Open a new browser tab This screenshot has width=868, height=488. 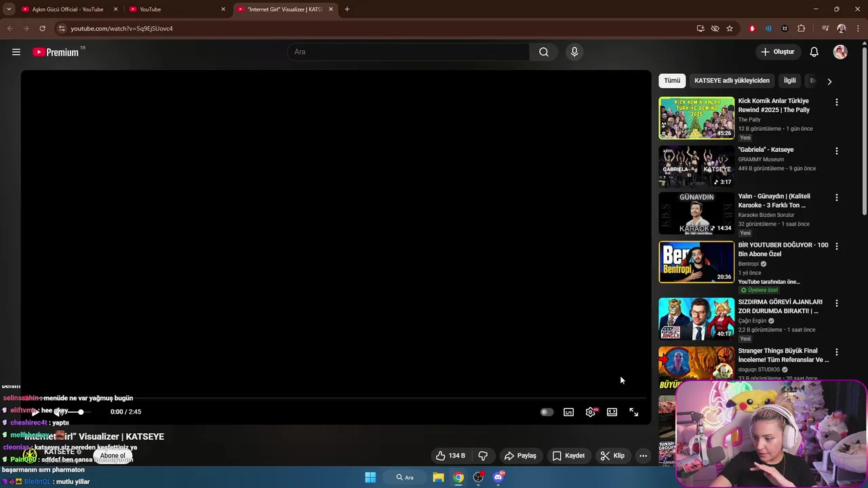tap(347, 9)
